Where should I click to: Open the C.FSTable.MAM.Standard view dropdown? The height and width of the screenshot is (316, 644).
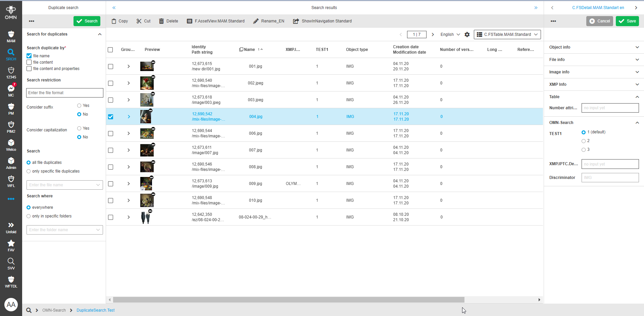pyautogui.click(x=507, y=34)
